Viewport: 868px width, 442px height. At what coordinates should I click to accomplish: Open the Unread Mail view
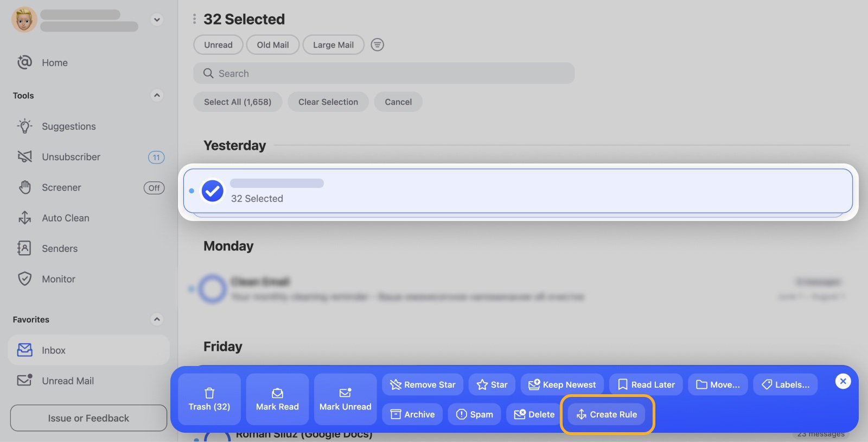point(68,381)
